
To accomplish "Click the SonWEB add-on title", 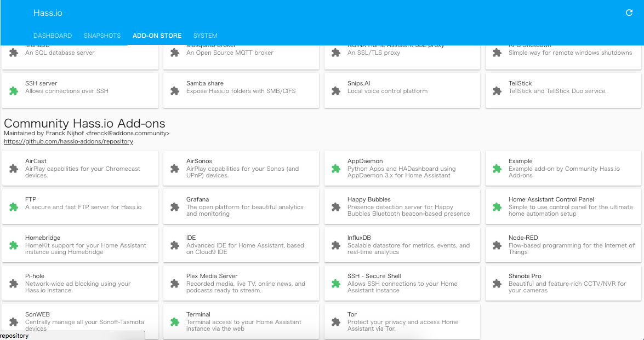I will pyautogui.click(x=37, y=315).
